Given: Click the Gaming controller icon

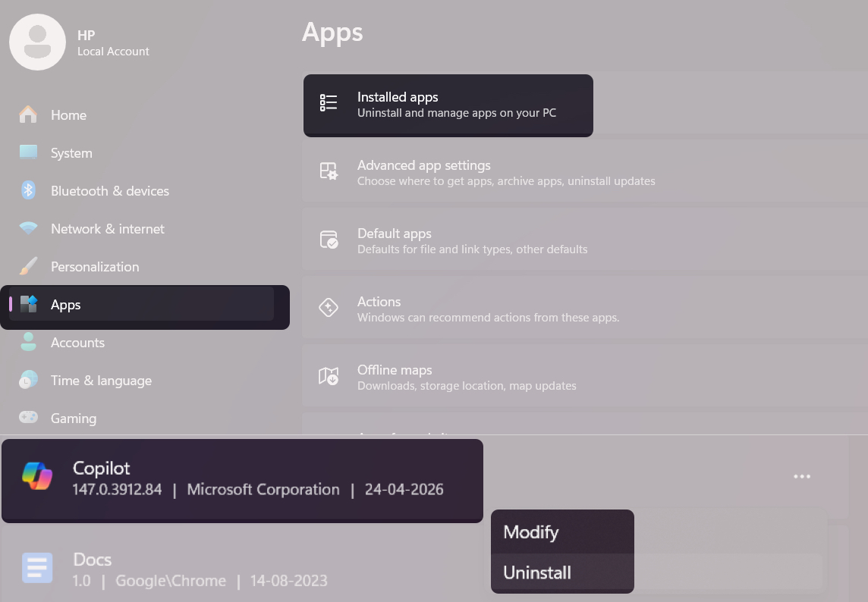Looking at the screenshot, I should [28, 418].
